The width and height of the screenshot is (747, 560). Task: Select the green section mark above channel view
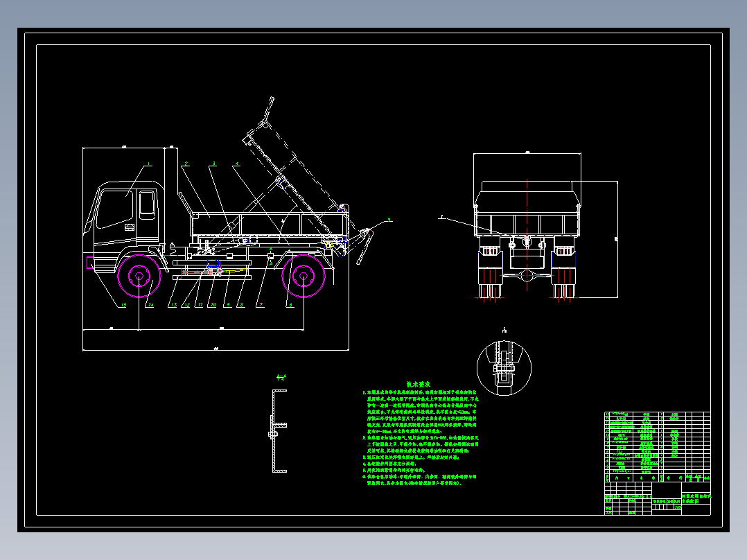(x=281, y=378)
